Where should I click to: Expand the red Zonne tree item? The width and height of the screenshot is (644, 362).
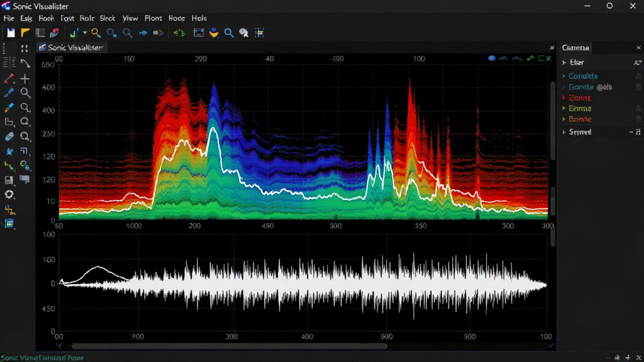pos(564,97)
